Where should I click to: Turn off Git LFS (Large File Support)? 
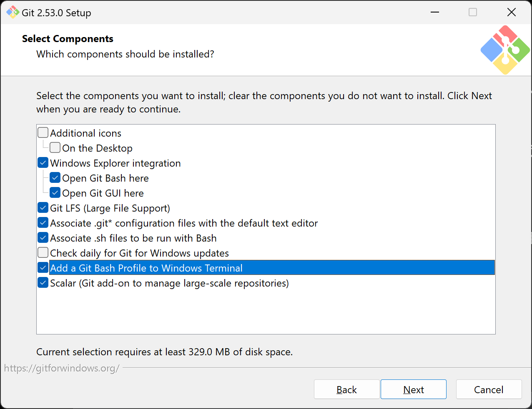tap(43, 208)
